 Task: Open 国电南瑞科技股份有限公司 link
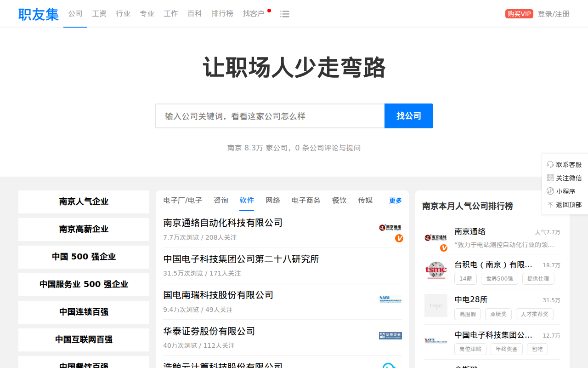click(218, 295)
